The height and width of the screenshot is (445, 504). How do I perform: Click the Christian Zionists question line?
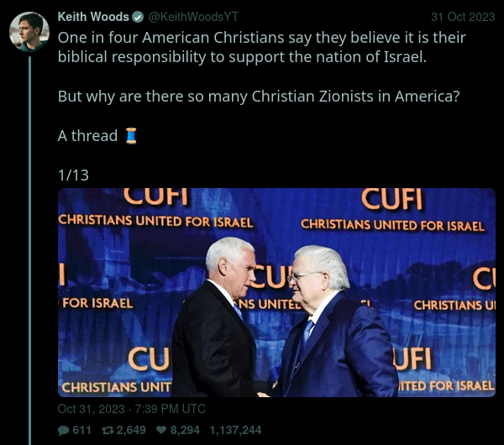[259, 96]
